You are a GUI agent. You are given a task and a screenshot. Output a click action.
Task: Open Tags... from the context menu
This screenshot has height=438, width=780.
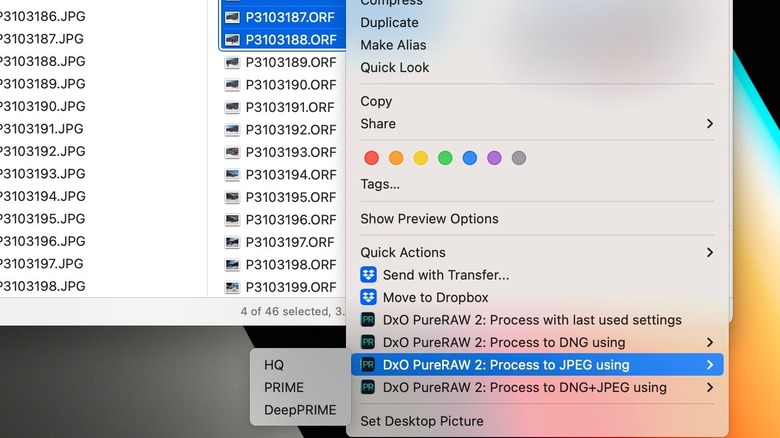pyautogui.click(x=380, y=184)
